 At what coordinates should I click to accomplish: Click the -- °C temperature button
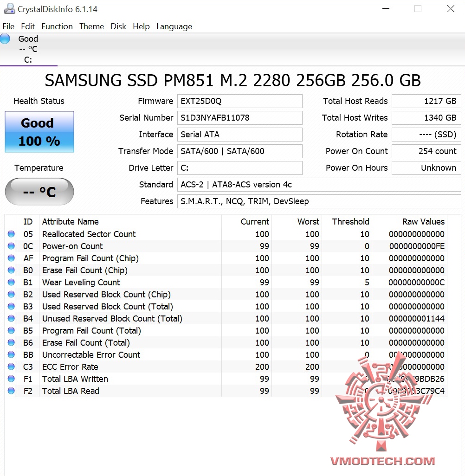pos(39,192)
